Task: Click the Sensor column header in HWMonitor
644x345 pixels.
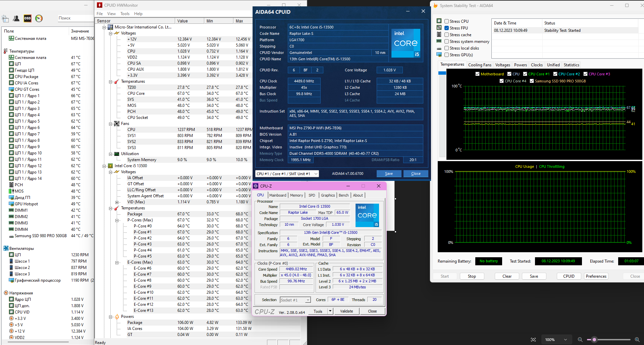Action: 135,21
